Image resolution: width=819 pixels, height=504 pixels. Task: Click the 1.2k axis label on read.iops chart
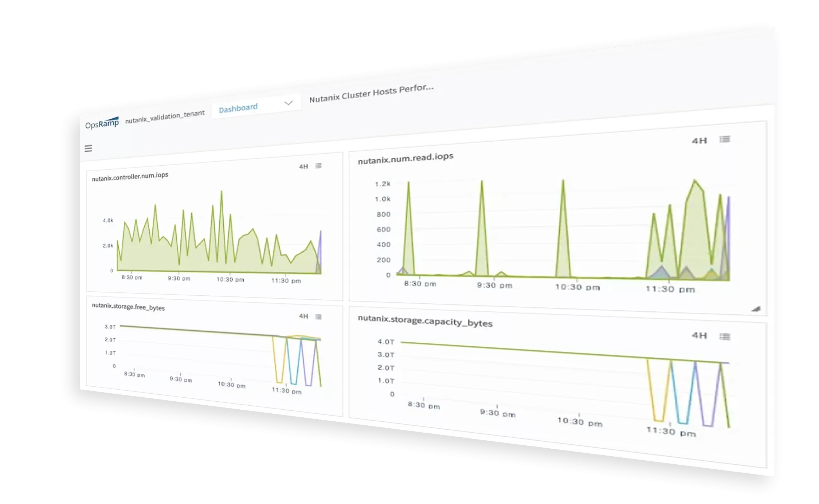[x=383, y=184]
